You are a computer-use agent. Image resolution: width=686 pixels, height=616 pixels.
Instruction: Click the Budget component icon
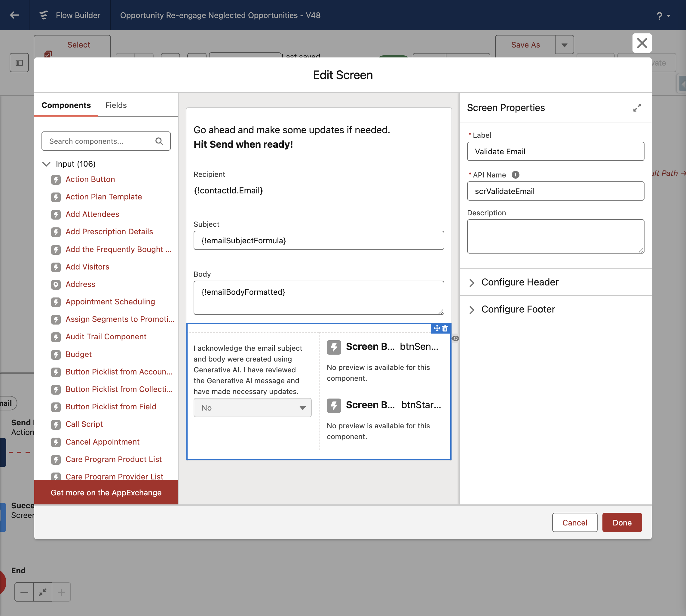pyautogui.click(x=56, y=354)
